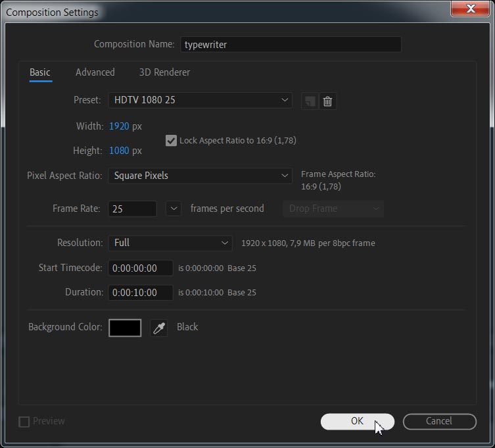Screen dimensions: 495x448
Task: Confirm settings with the OK button
Action: 358,422
